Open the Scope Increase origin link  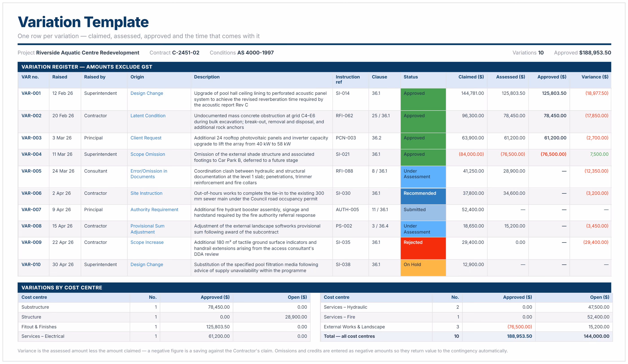point(147,243)
